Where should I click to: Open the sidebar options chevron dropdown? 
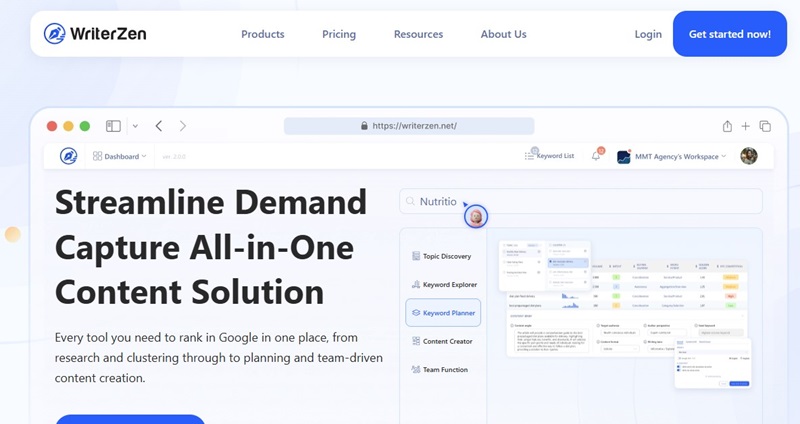click(135, 126)
